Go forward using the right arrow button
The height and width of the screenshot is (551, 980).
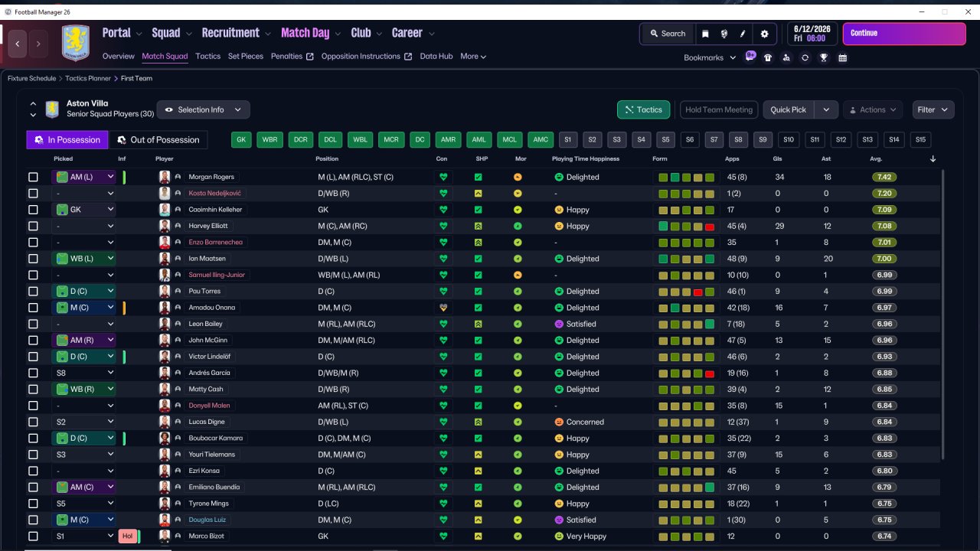point(38,44)
